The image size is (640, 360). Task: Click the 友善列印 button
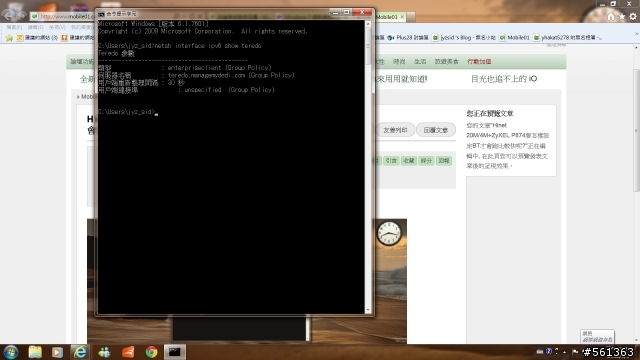(395, 130)
